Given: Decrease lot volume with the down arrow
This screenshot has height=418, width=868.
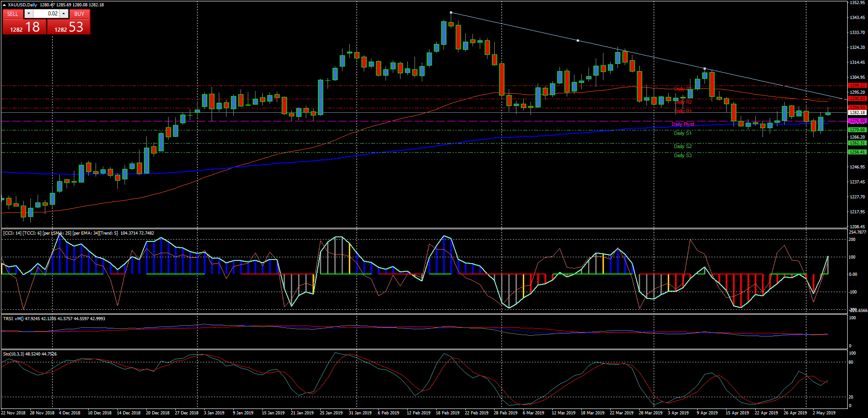Looking at the screenshot, I should click(x=29, y=14).
